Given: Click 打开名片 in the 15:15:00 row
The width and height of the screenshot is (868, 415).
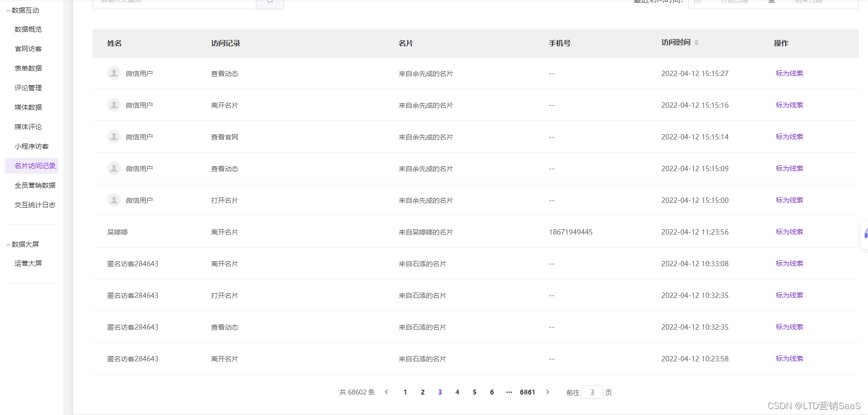Looking at the screenshot, I should click(x=225, y=200).
